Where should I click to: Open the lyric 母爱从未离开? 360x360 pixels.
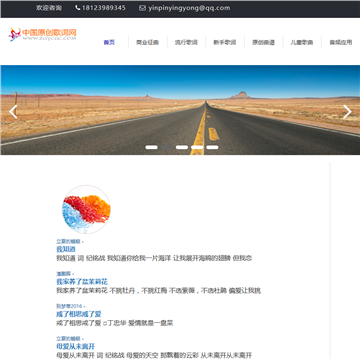pos(76,346)
